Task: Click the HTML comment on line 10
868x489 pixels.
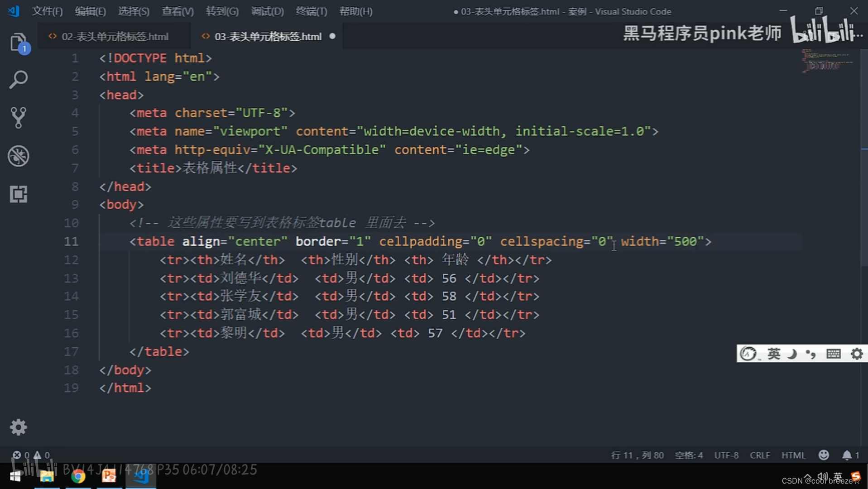Action: [x=282, y=223]
